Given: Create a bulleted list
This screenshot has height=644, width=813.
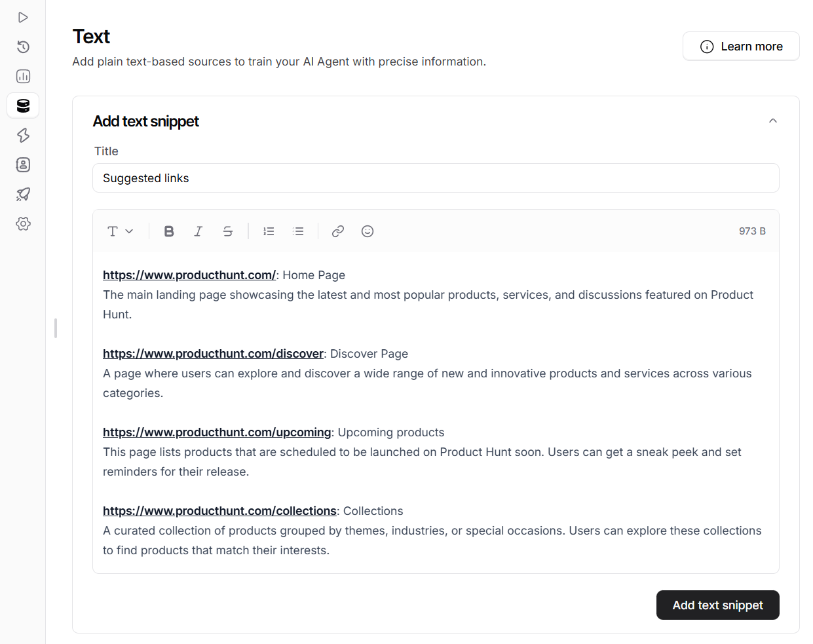Looking at the screenshot, I should 298,231.
